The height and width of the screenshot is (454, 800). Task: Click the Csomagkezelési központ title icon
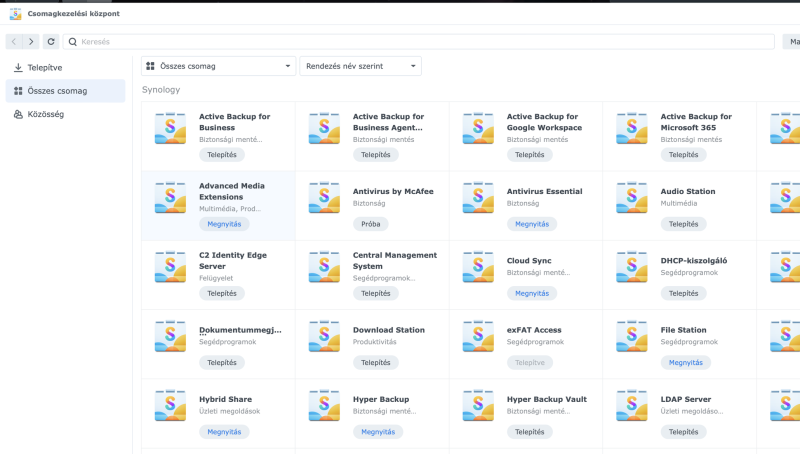15,14
